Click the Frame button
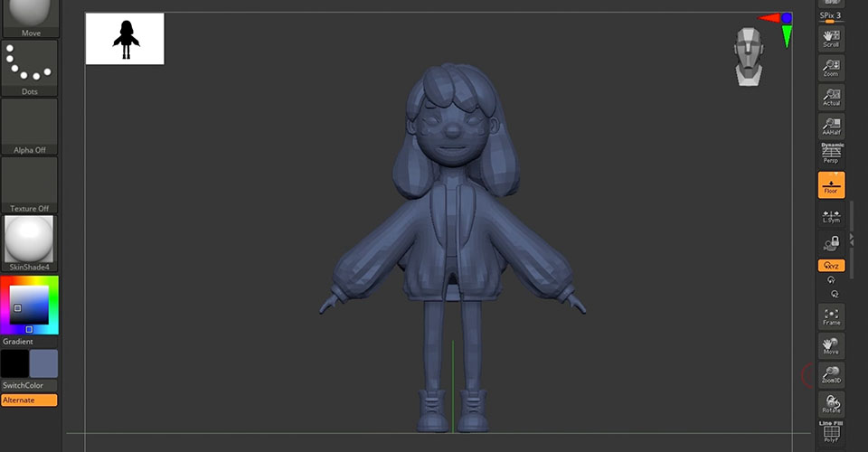The height and width of the screenshot is (452, 868). tap(832, 316)
